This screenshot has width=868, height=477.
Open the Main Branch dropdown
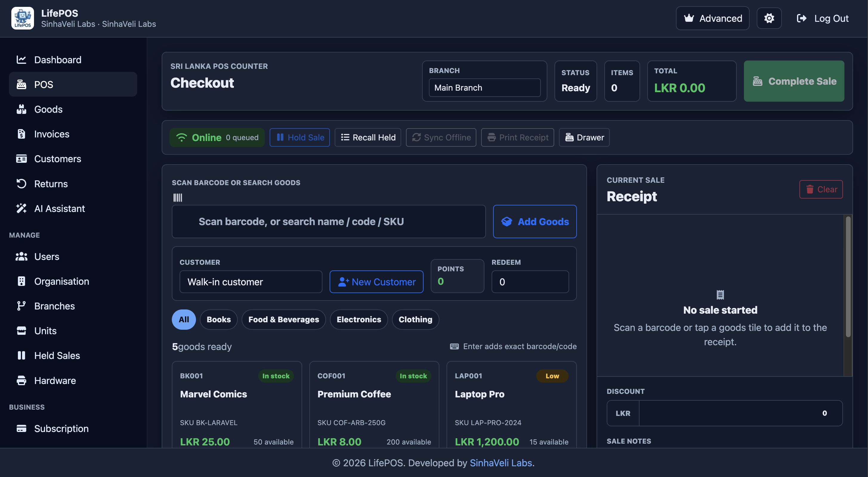[484, 88]
